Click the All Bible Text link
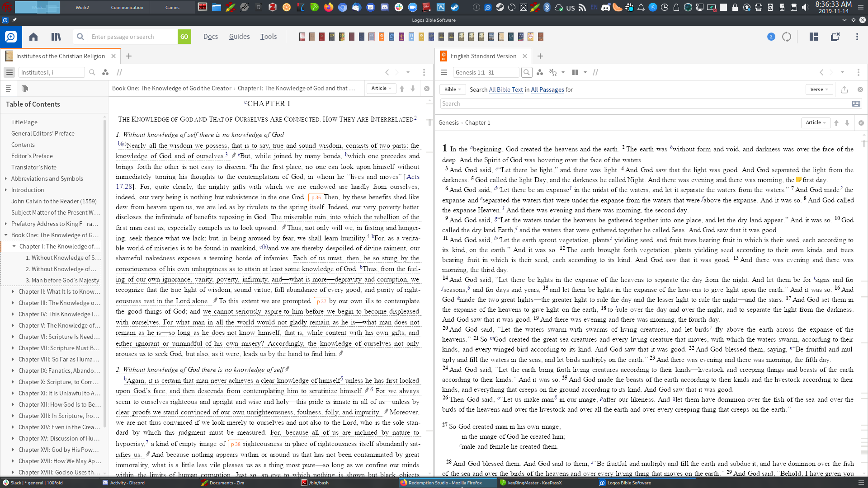 [506, 89]
